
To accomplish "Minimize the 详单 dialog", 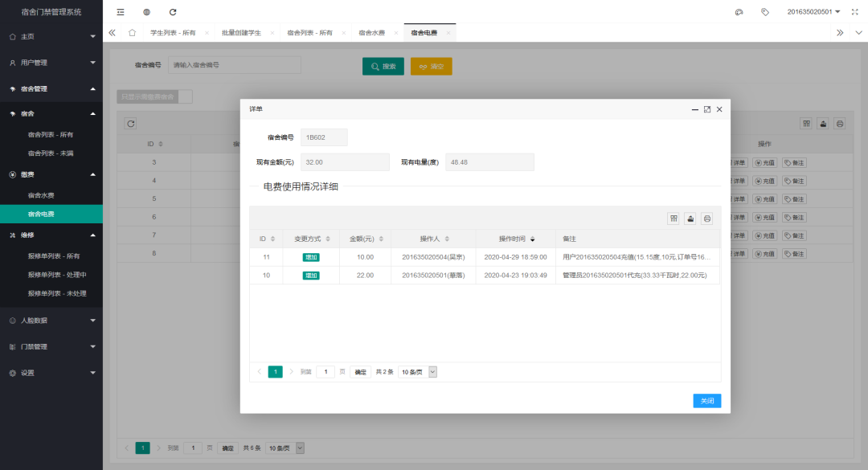I will [694, 109].
